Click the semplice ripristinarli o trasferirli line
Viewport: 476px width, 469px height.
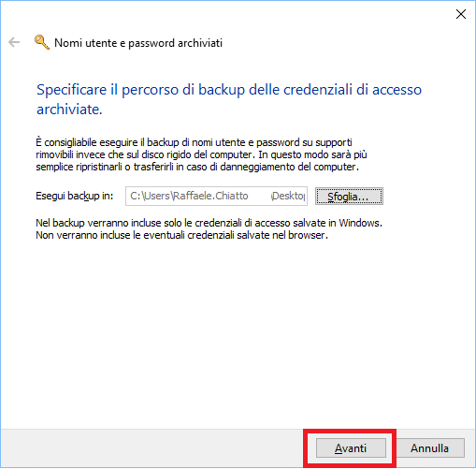[x=197, y=167]
